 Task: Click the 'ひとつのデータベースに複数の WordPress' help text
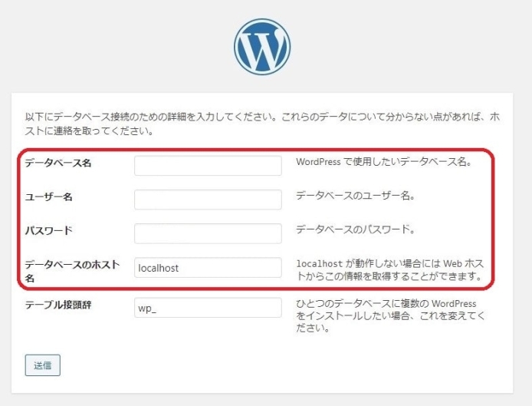390,316
